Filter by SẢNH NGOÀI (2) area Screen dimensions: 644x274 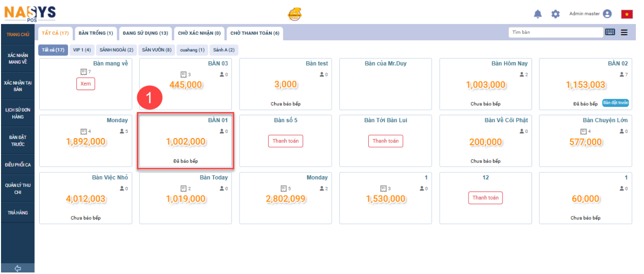[x=116, y=50]
